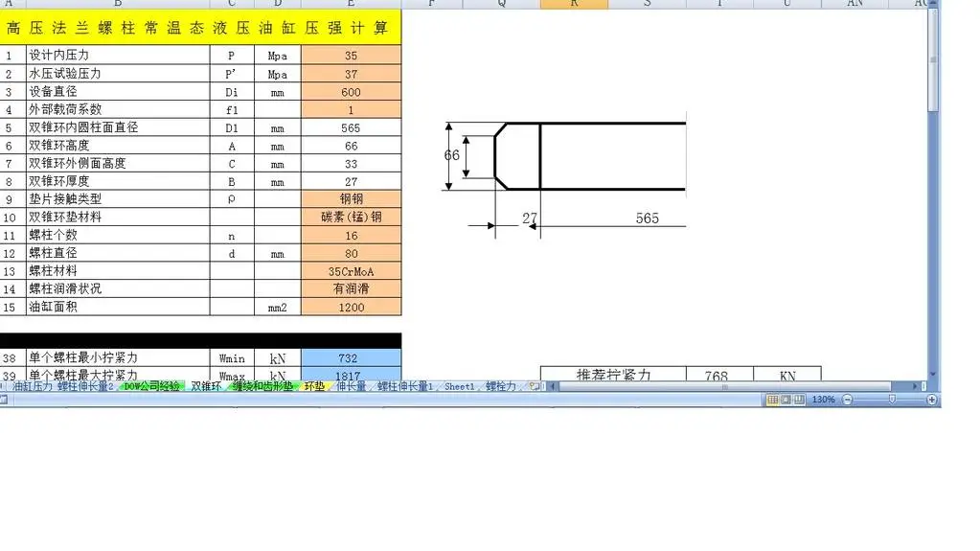Switch to Page Layout view icon
Screen dimensions: 980x551
coord(786,399)
